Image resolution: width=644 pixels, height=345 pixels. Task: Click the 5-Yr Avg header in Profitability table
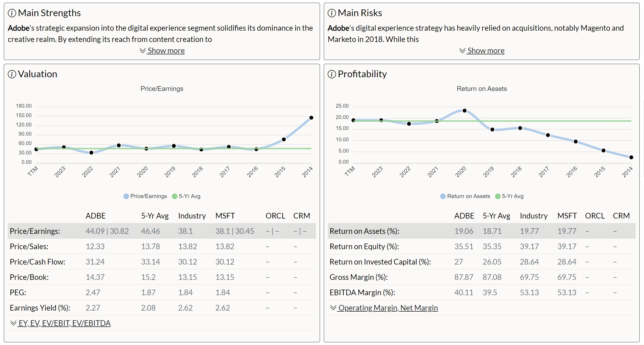coord(496,216)
